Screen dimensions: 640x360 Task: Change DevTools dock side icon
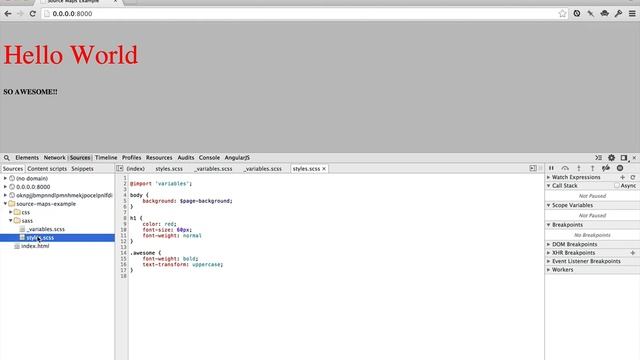(x=624, y=158)
